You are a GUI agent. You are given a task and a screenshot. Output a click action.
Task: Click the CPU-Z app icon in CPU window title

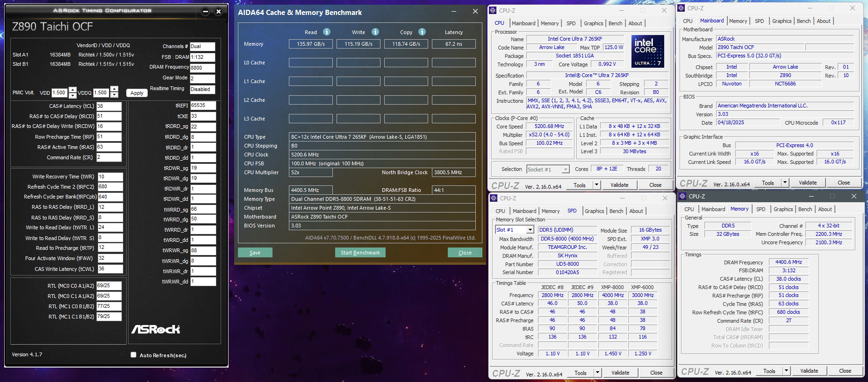click(493, 10)
